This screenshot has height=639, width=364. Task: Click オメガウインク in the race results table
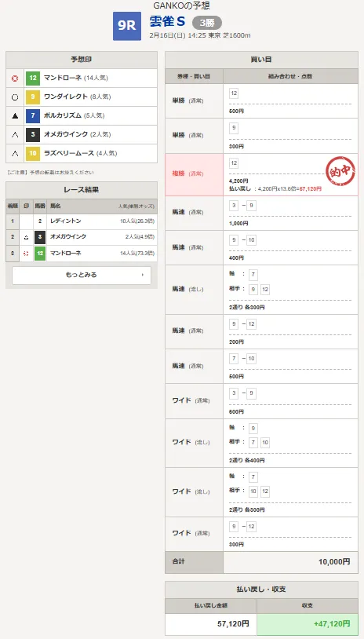[x=68, y=237]
